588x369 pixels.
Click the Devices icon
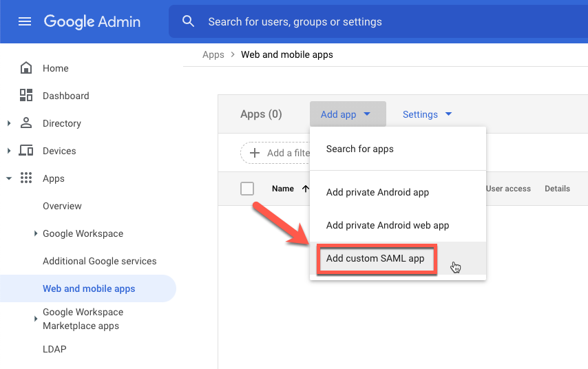coord(26,150)
